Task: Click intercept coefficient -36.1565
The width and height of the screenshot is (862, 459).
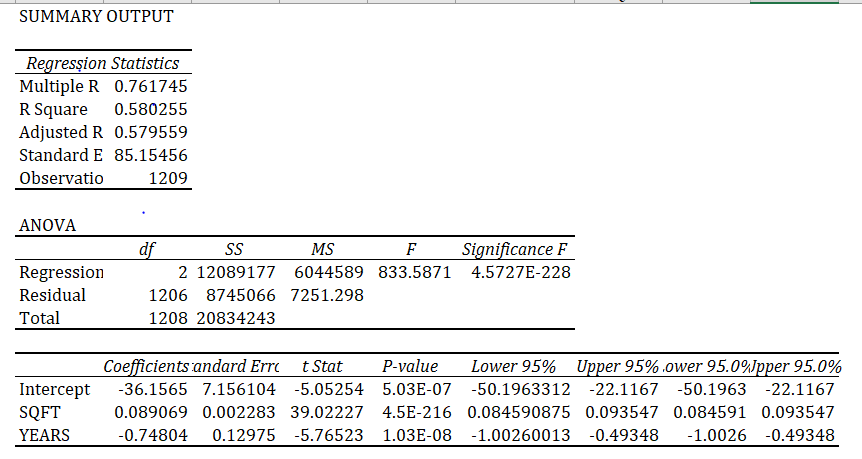Action: click(x=152, y=390)
